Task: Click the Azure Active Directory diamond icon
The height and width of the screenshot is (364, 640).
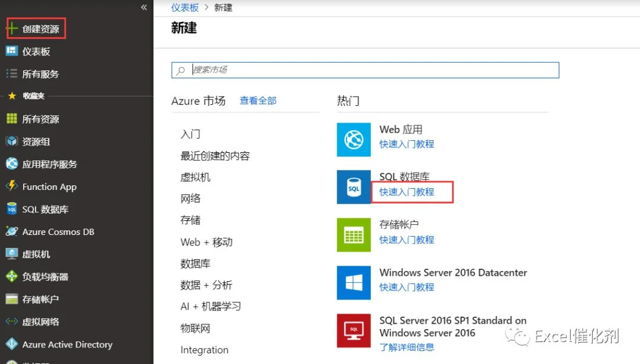Action: pos(12,344)
